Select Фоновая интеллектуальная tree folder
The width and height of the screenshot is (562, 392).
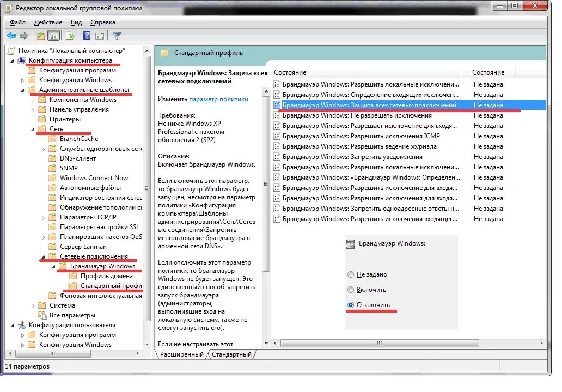tap(101, 296)
